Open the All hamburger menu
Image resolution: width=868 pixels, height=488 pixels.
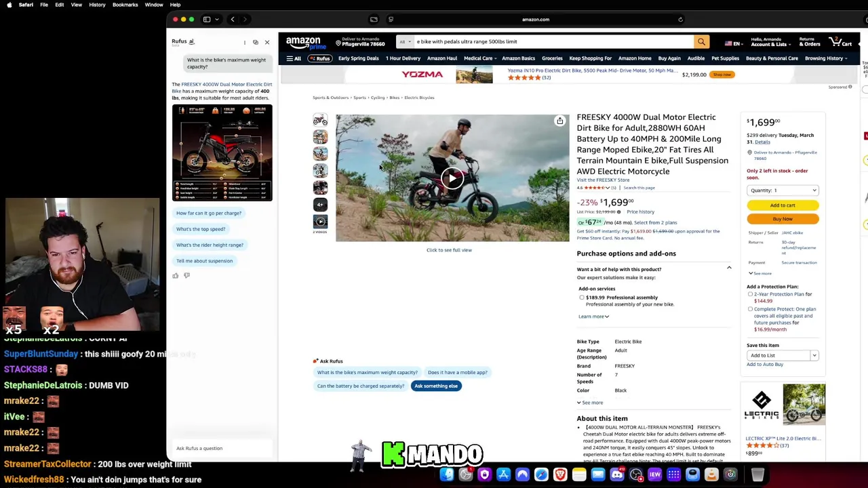coord(293,59)
